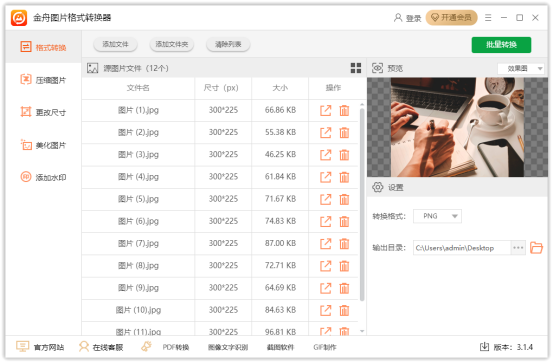Open the 添加水印 sidebar tab
Viewport: 553px width, 364px height.
coord(43,177)
